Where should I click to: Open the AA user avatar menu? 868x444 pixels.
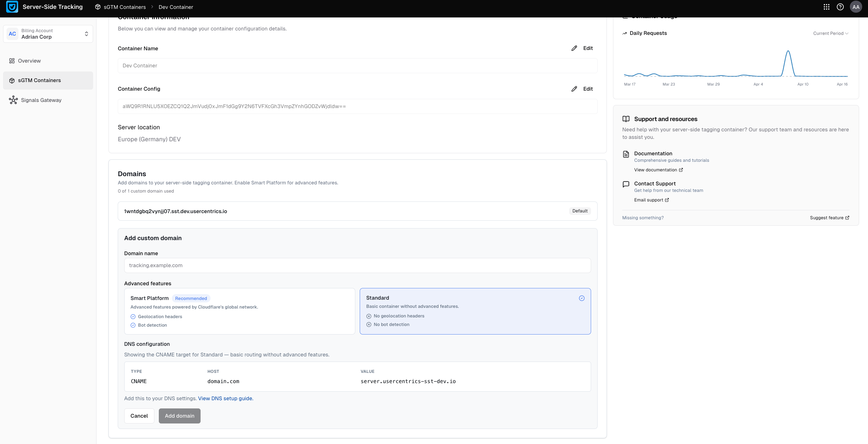coord(856,7)
